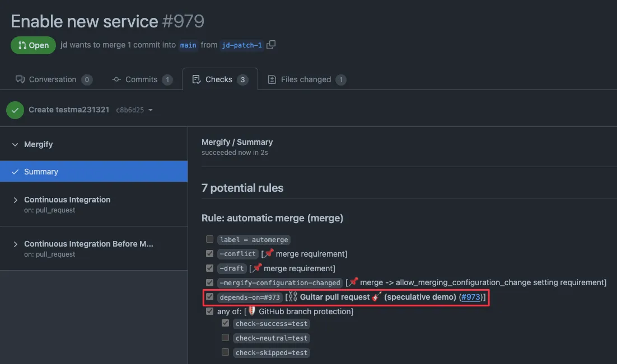Click the merge arrow icon inside the Open badge
The image size is (617, 364).
22,45
